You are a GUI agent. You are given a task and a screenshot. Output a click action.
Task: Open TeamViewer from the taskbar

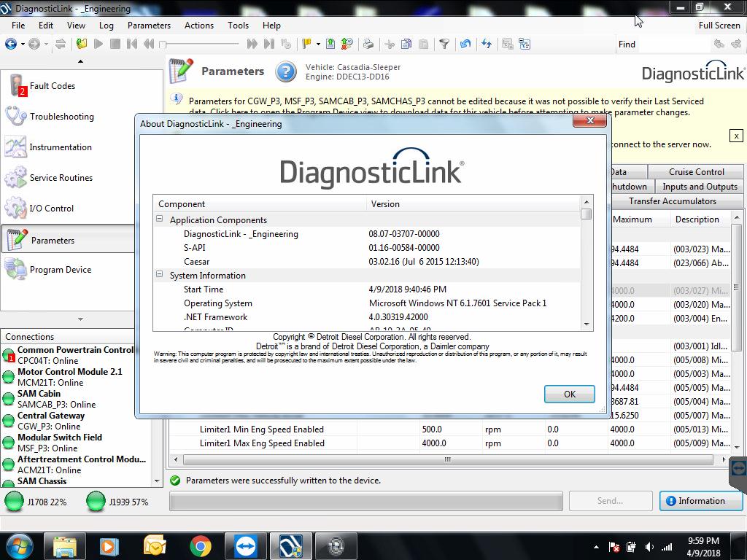[x=247, y=546]
